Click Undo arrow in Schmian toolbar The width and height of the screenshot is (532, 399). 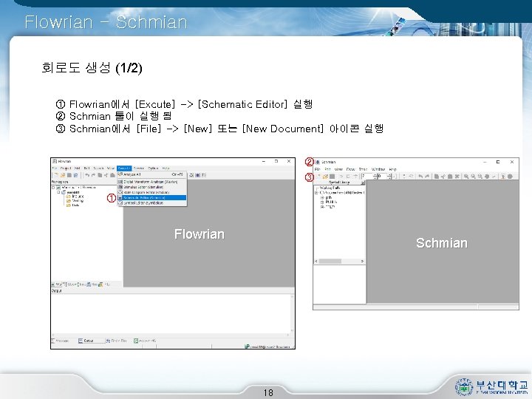(420, 177)
